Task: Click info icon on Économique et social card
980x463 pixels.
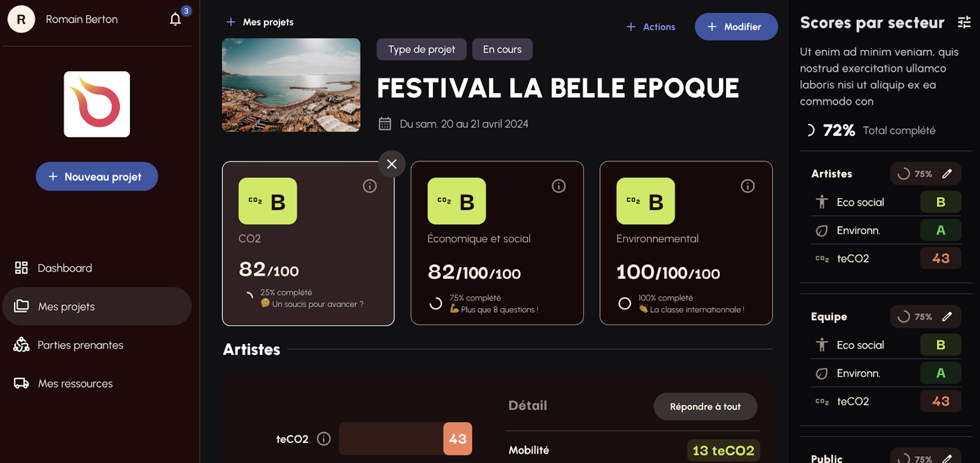Action: (558, 186)
